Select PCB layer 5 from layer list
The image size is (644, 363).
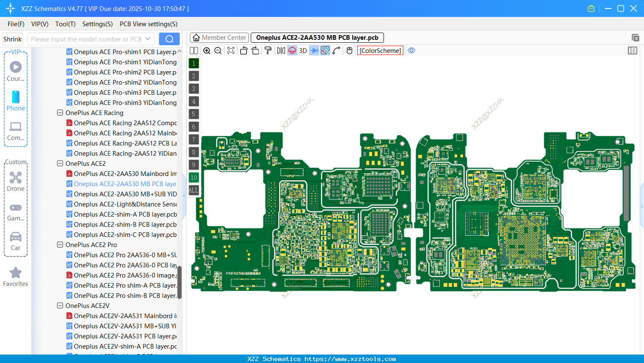[x=193, y=114]
